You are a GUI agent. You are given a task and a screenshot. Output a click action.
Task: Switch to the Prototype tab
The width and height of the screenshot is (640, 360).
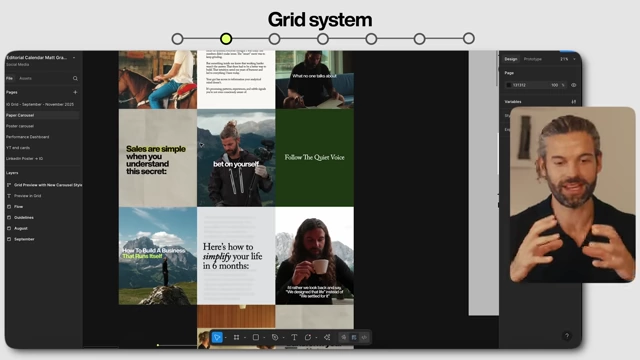click(533, 59)
